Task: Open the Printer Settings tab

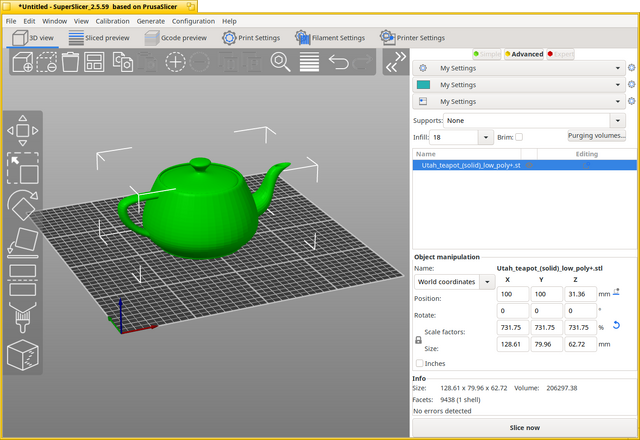Action: [x=412, y=38]
